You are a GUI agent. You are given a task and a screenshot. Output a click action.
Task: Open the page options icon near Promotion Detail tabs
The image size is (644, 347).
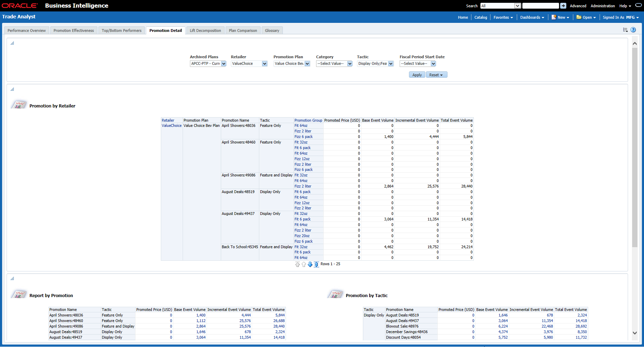[x=625, y=30]
